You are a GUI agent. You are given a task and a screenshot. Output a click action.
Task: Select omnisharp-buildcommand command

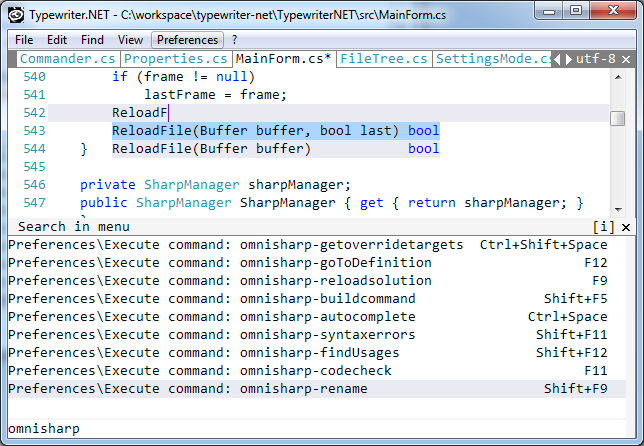coord(316,299)
